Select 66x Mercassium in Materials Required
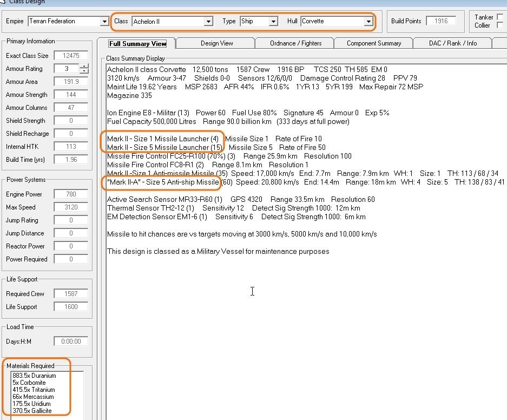 tap(33, 397)
